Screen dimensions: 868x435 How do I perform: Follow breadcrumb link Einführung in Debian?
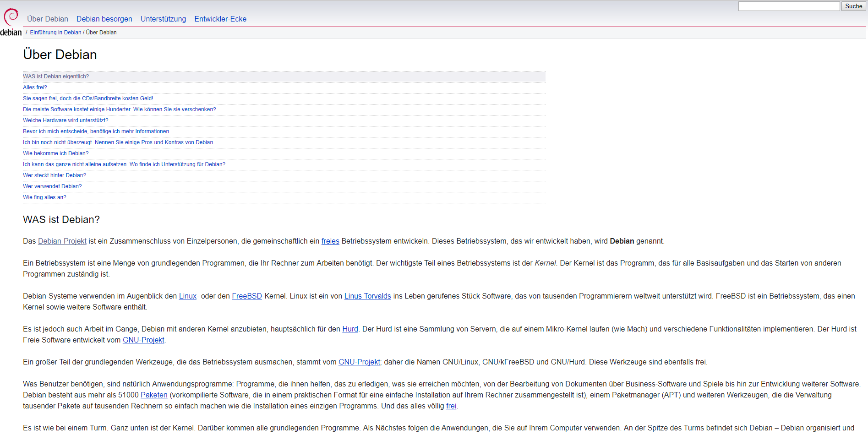(x=55, y=33)
